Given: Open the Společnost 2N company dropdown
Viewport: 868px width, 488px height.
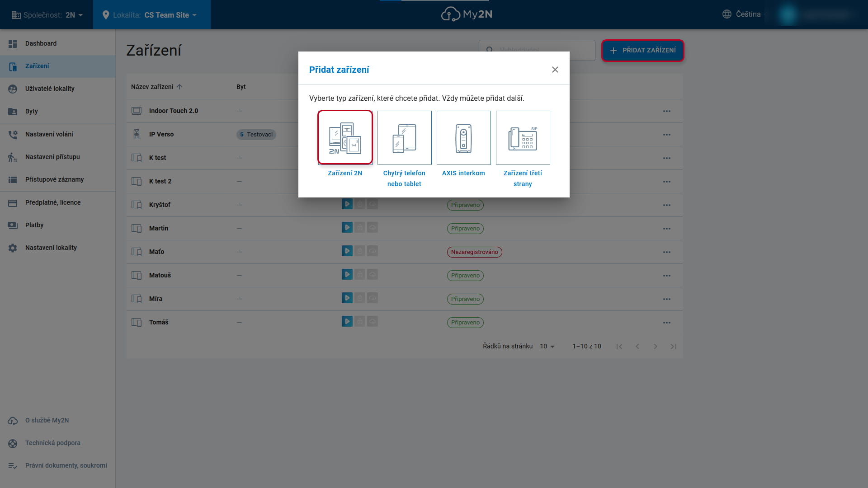Looking at the screenshot, I should pos(47,15).
